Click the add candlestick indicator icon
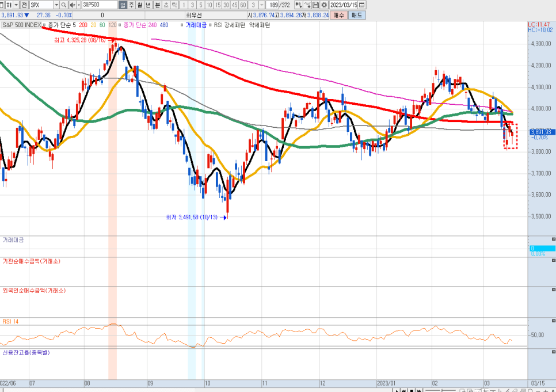556x392 pixels. tap(299, 5)
